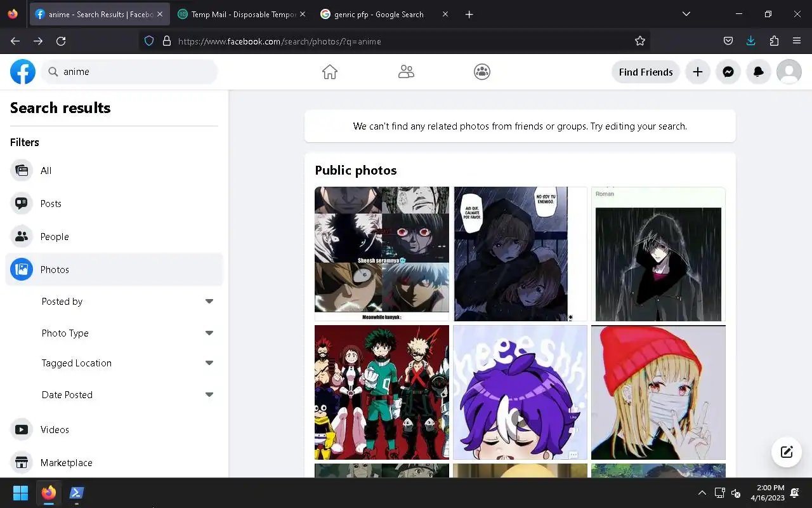Open PowerShell from the taskbar
The width and height of the screenshot is (812, 508).
(77, 493)
